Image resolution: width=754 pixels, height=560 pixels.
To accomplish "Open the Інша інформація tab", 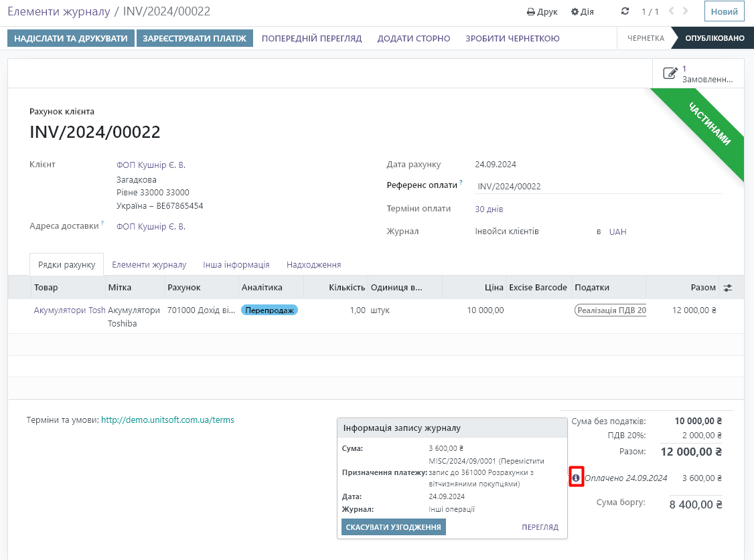I will (x=236, y=264).
